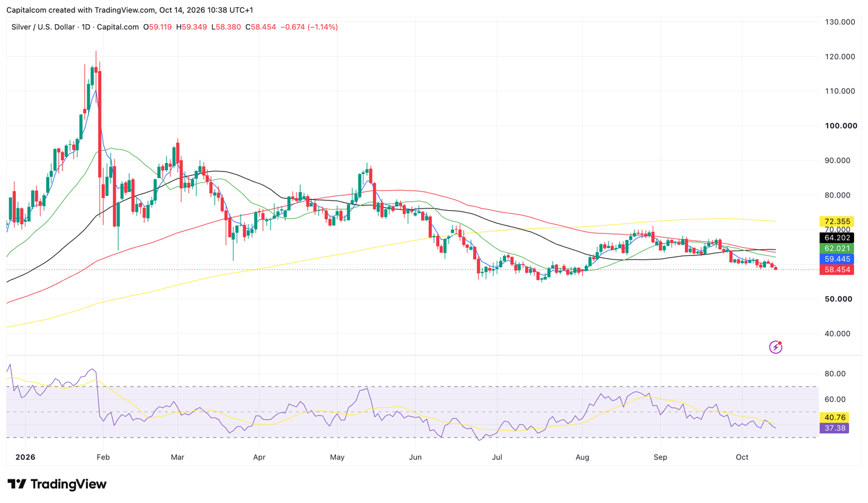Click the change value −0.674 (−1.14%)
Screen dimensions: 868x503
309,27
